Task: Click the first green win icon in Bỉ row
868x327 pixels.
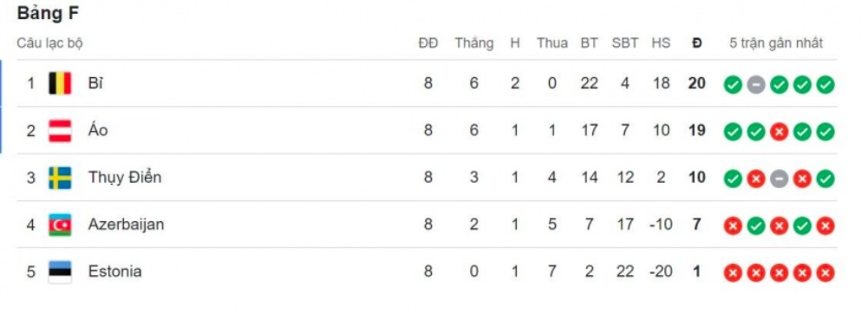Action: tap(733, 85)
